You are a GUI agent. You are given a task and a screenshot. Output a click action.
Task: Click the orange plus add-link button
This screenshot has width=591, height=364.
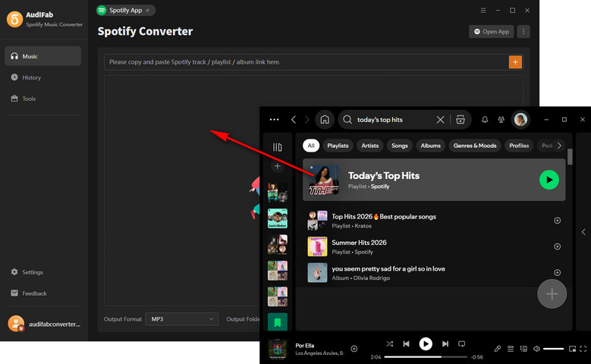tap(515, 62)
